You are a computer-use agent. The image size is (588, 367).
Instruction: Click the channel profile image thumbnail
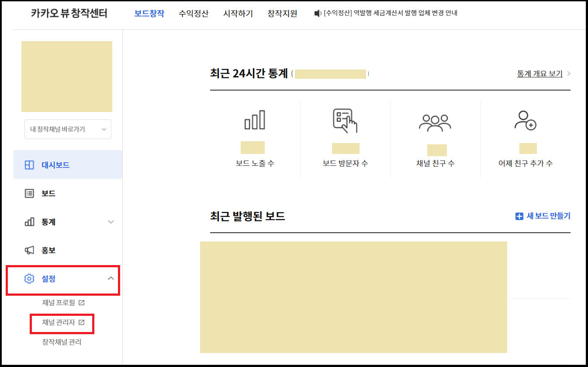pos(66,76)
